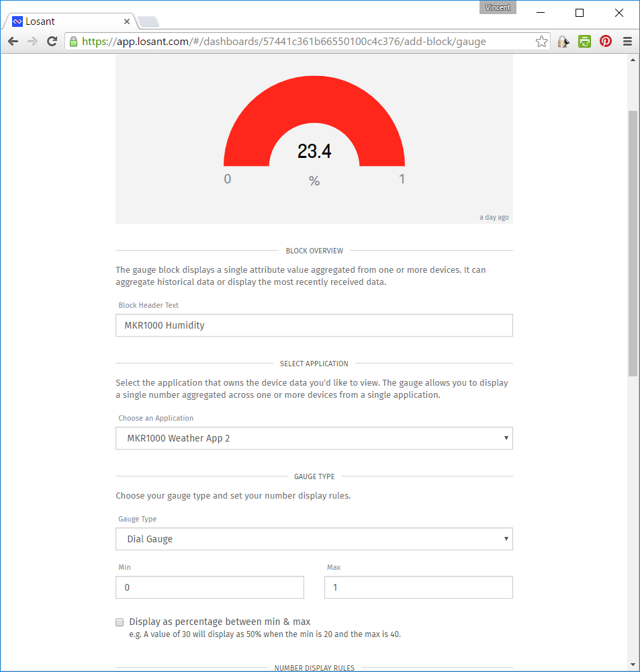The image size is (640, 672).
Task: Maximize the browser window
Action: [579, 13]
